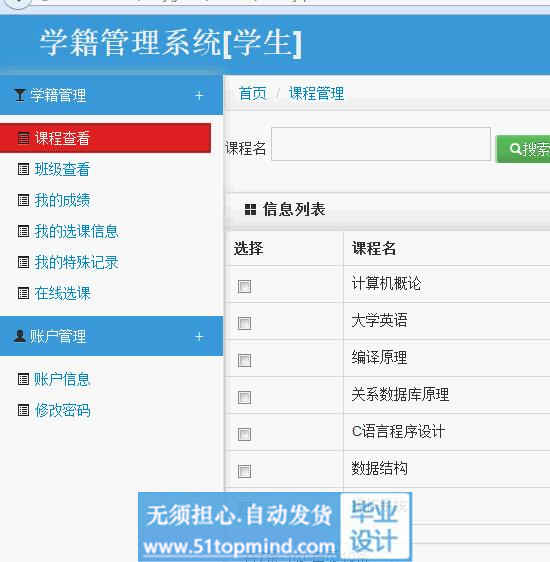Viewport: 550px width, 562px height.
Task: Click the grid icon beside 信息列表
Action: (250, 209)
